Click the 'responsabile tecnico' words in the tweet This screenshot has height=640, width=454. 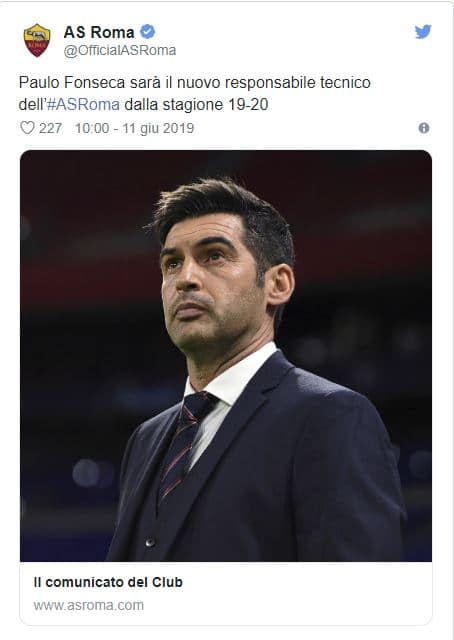click(x=298, y=82)
